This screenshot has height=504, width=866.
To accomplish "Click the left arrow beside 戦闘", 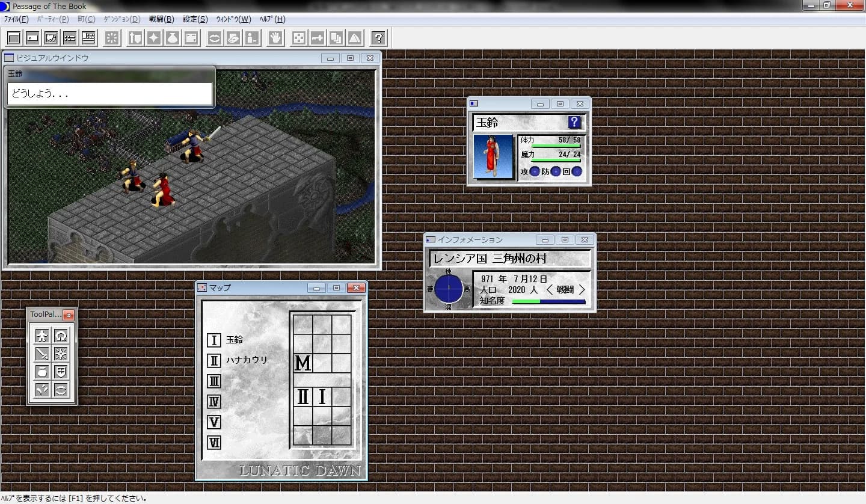I will 549,289.
